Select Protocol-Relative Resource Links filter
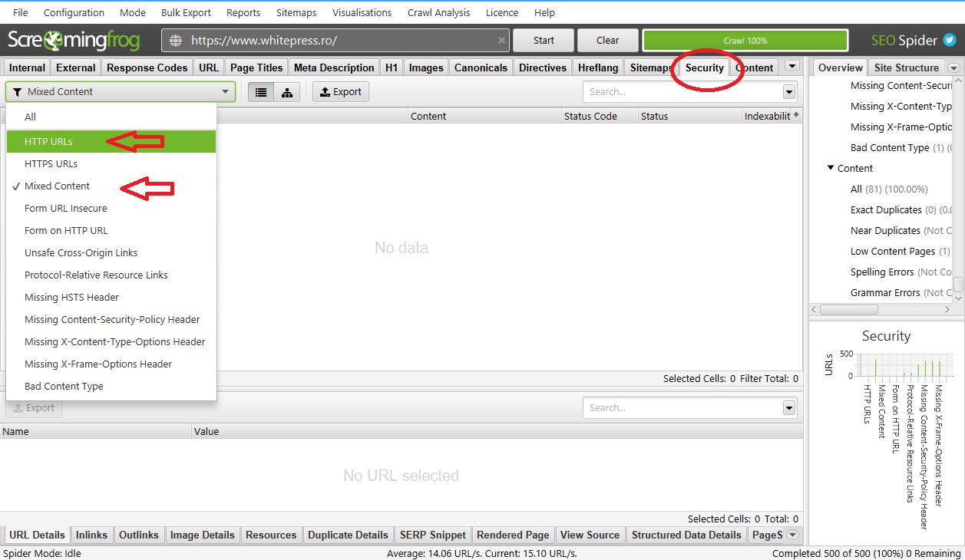Viewport: 965px width, 560px height. coord(111,275)
